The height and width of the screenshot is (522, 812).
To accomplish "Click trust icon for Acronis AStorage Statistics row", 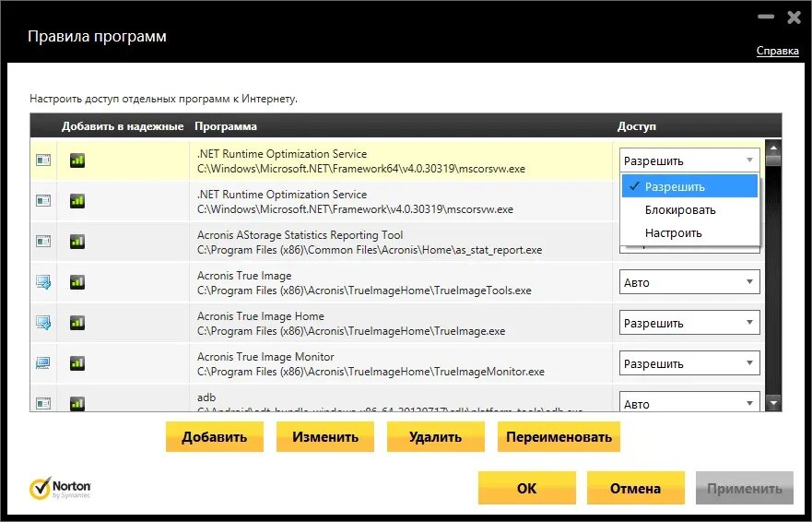I will point(43,241).
